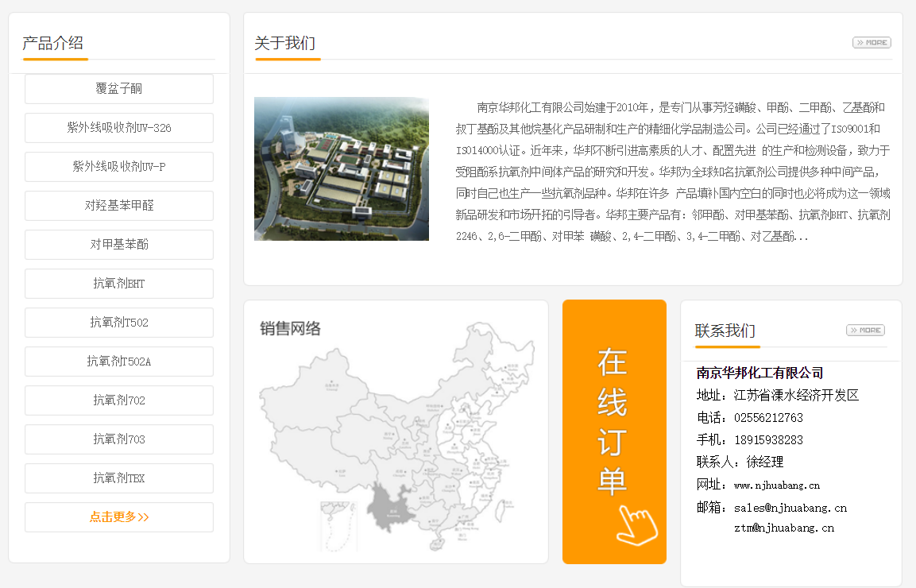This screenshot has height=588, width=916.
Task: View 抗氧剂T502 product
Action: [x=119, y=323]
